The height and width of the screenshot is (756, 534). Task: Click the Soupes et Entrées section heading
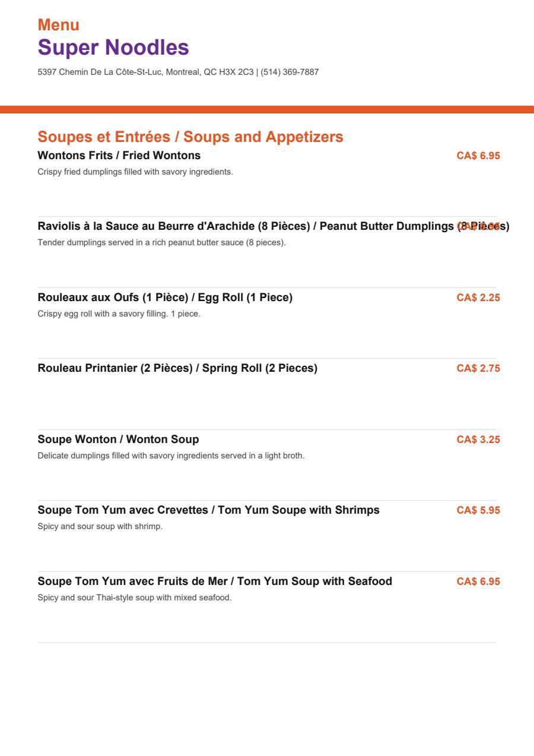[x=190, y=137]
